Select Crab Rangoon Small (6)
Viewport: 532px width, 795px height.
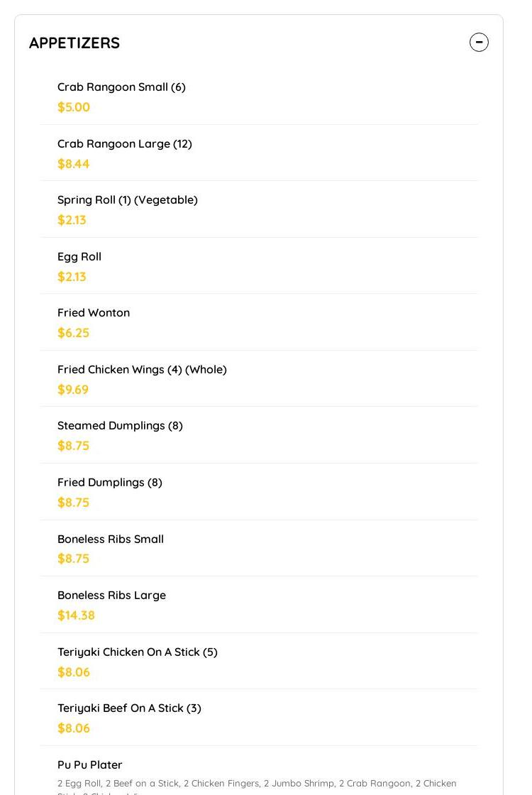click(259, 97)
